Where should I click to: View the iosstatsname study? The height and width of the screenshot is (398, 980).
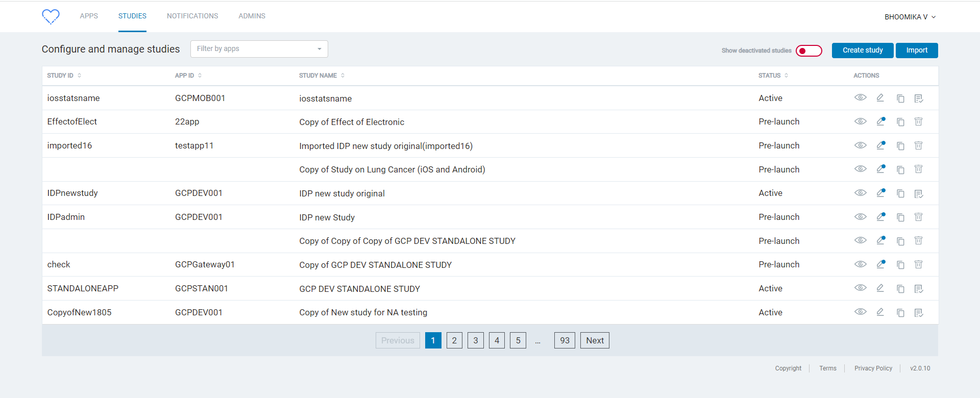861,97
